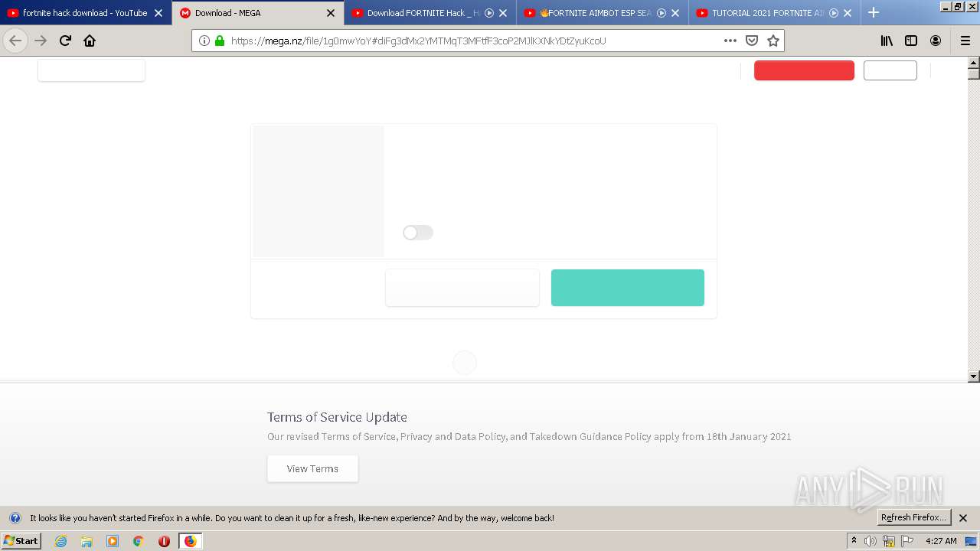Open the MEGA logo placeholder in header

(x=91, y=70)
